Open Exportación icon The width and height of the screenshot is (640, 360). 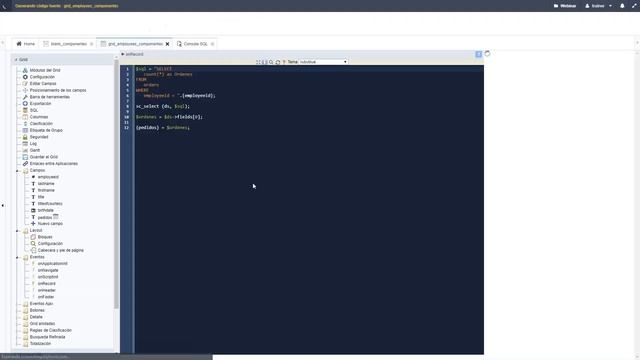coord(25,103)
